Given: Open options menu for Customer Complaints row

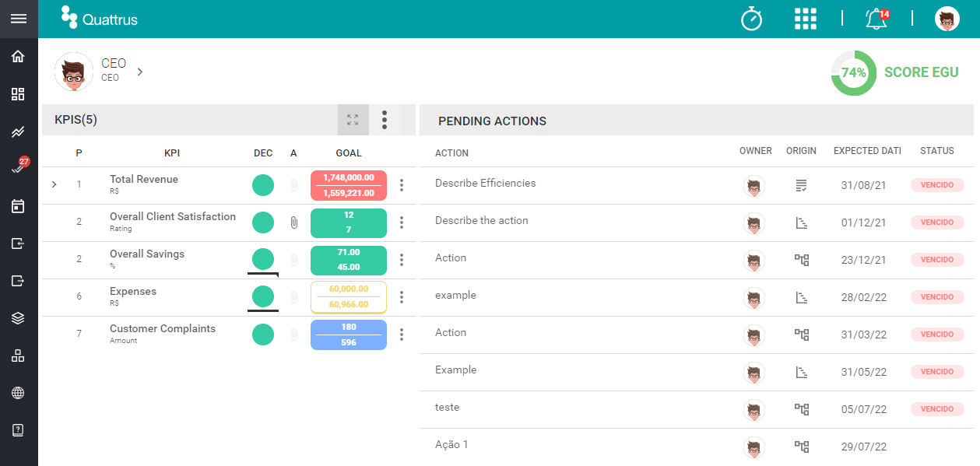Looking at the screenshot, I should point(402,334).
